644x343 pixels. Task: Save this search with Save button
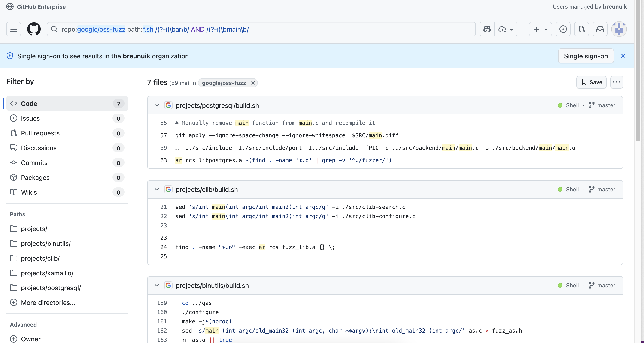pos(591,82)
